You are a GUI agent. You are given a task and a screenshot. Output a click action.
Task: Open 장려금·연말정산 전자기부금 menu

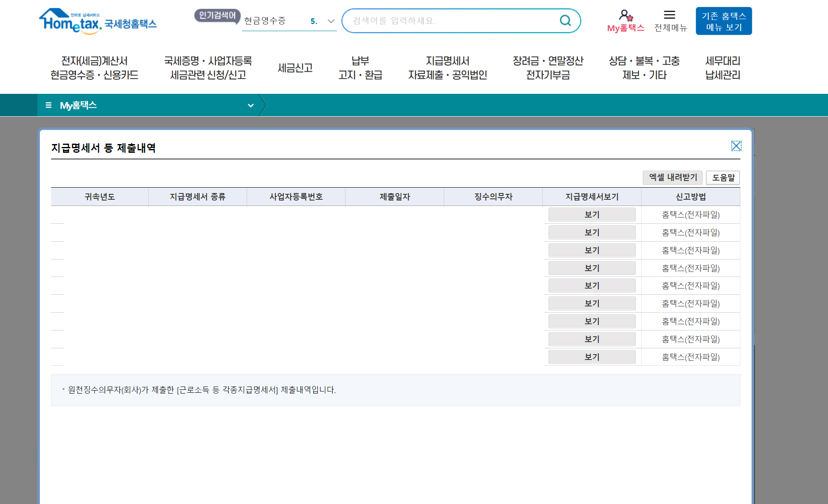click(x=548, y=68)
